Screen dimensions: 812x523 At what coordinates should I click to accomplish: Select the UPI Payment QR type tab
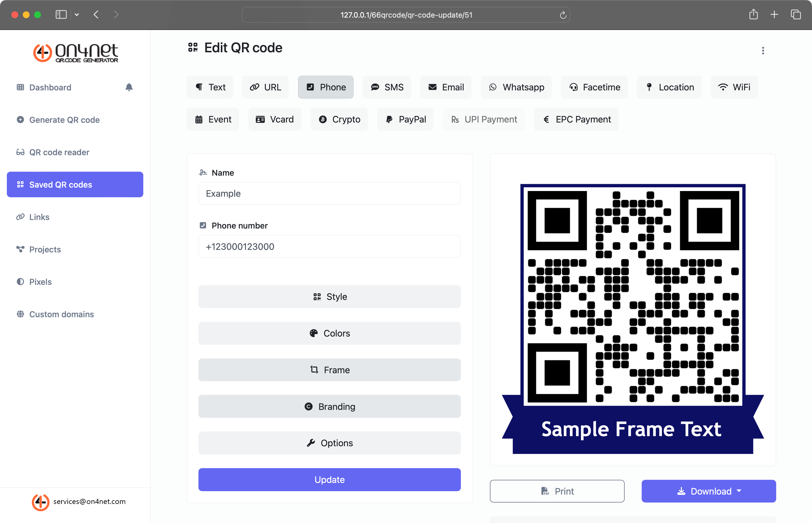tap(484, 119)
